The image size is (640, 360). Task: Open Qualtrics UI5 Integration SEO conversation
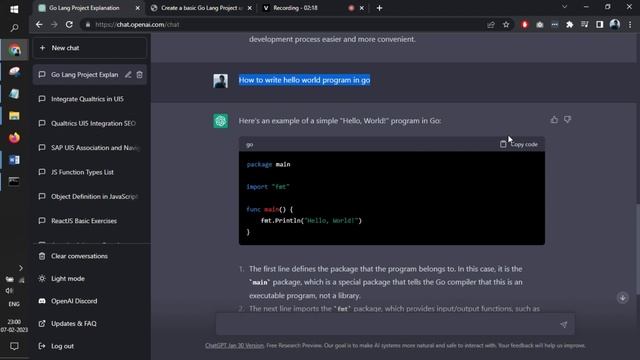pyautogui.click(x=89, y=123)
